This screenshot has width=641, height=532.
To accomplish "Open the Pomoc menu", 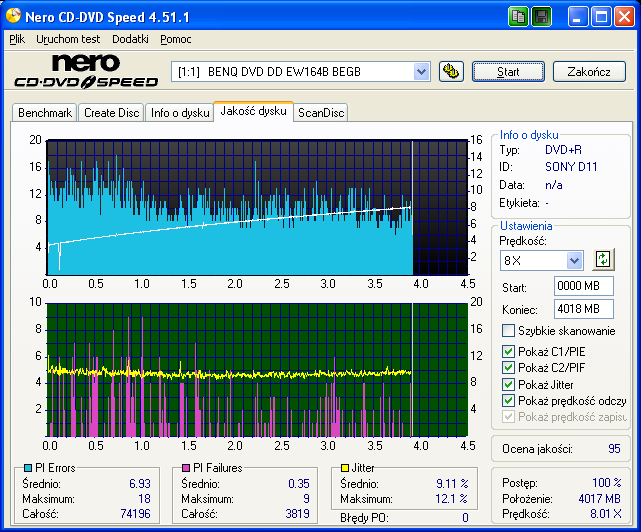I will tap(175, 39).
